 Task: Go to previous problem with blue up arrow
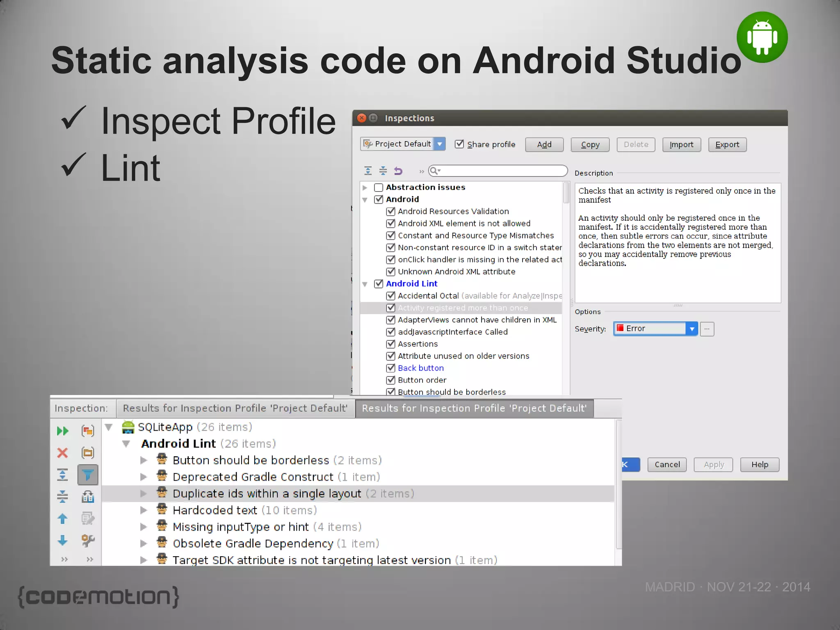[x=62, y=519]
